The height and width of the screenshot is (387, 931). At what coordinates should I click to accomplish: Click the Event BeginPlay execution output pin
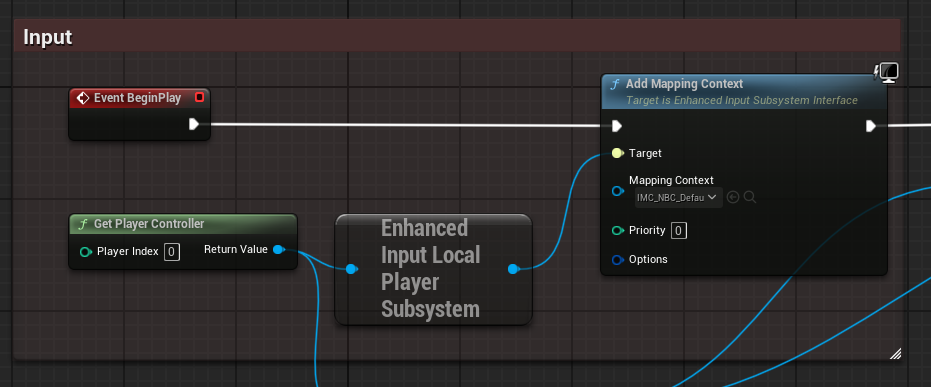[x=194, y=124]
